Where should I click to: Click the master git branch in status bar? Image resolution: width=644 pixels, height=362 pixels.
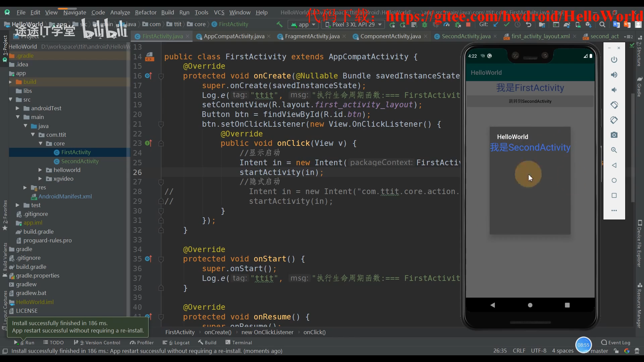click(x=599, y=351)
